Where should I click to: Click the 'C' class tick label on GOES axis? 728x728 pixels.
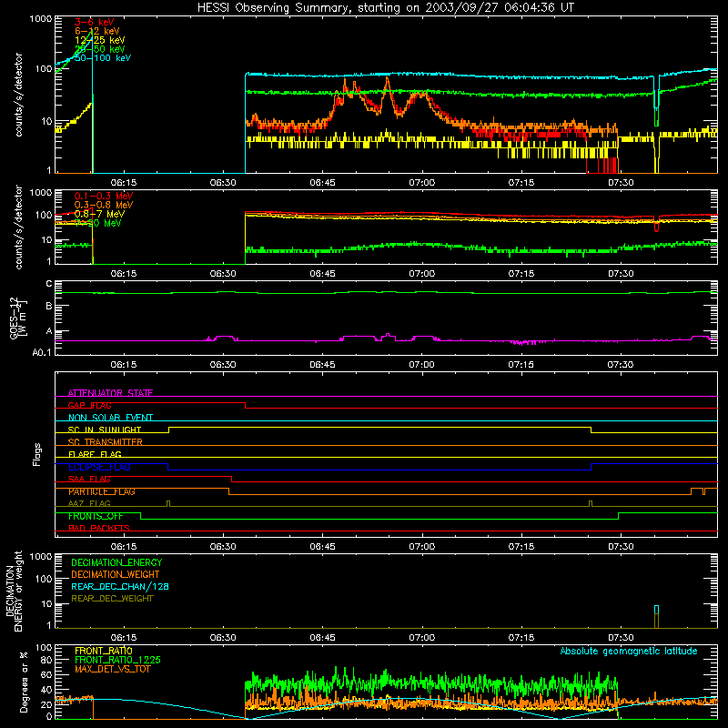click(49, 284)
